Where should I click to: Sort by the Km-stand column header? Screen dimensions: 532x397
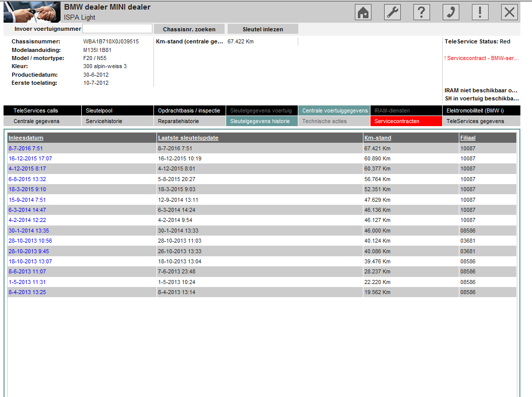[378, 138]
